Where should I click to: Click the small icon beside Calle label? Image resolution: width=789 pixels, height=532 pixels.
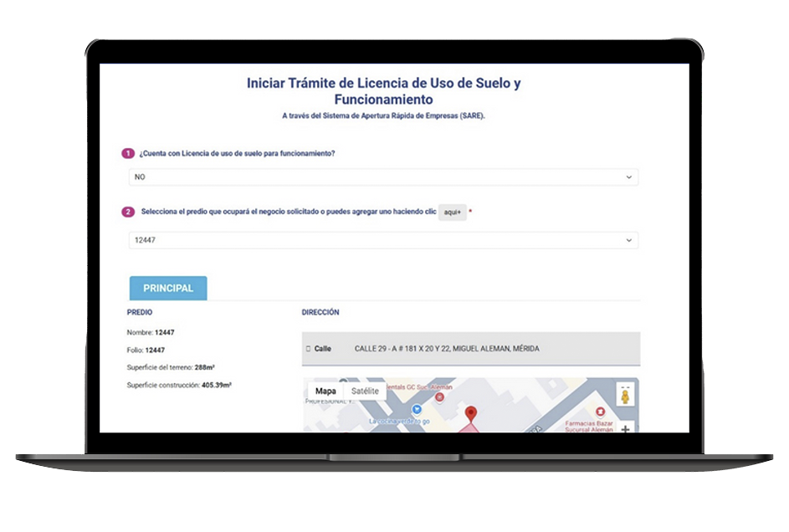308,348
